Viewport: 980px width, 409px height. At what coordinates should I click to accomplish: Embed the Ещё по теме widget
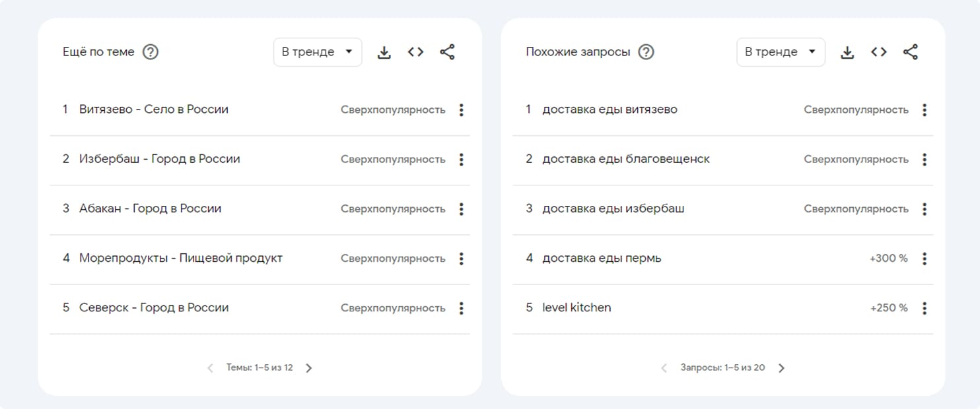pos(415,52)
